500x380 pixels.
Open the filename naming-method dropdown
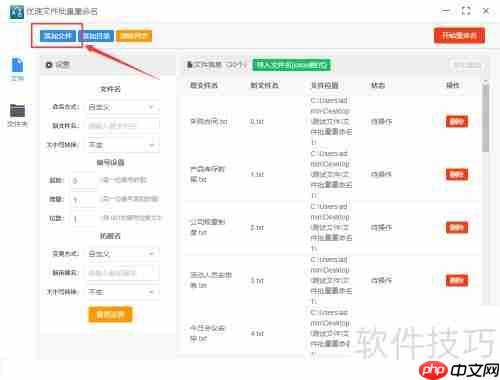[123, 107]
